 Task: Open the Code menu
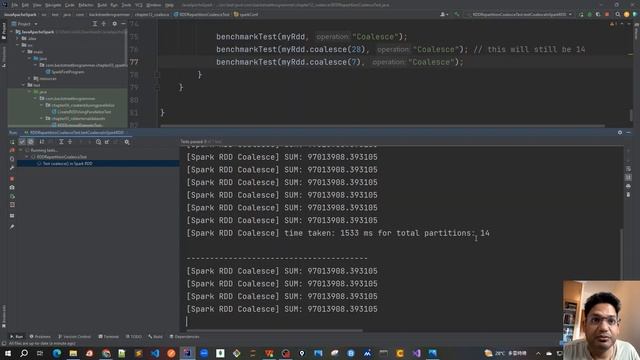(70, 5)
